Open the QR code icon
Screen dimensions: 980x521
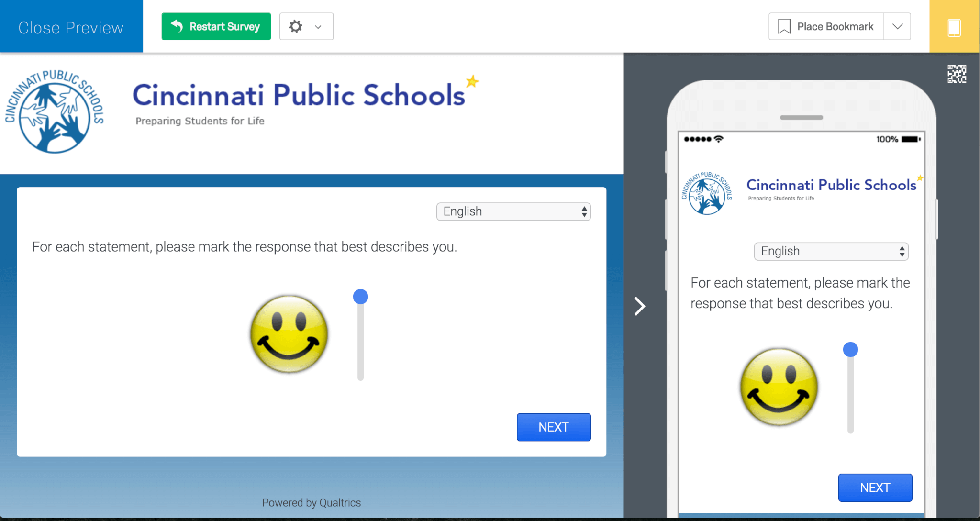coord(957,74)
